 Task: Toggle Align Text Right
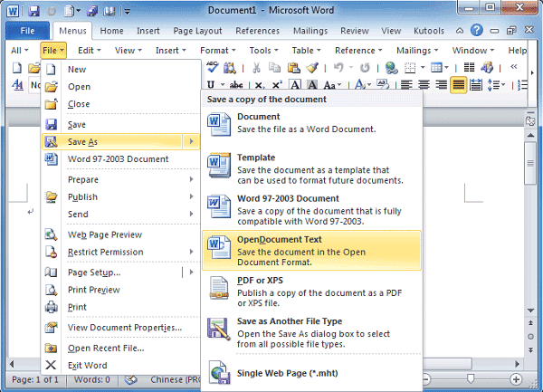point(442,85)
